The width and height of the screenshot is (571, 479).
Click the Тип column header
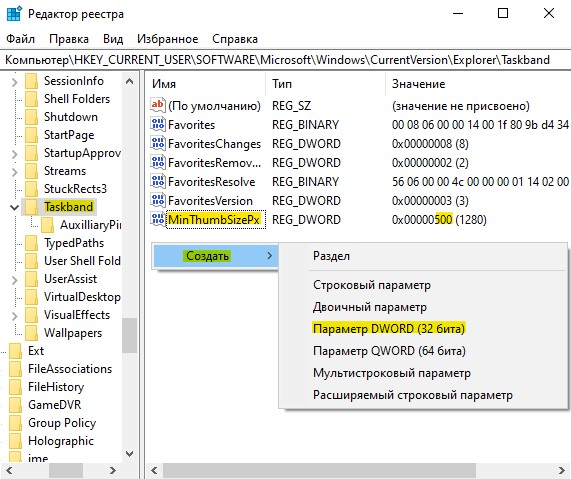(326, 84)
